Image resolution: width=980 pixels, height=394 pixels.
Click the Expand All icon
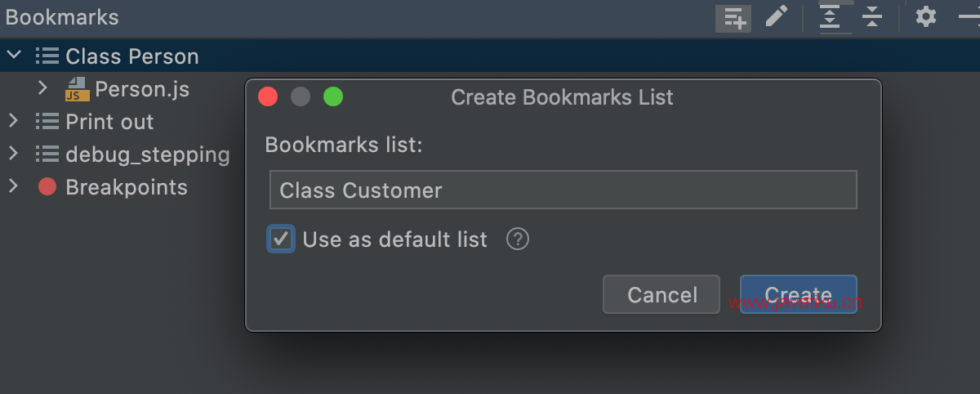click(830, 17)
